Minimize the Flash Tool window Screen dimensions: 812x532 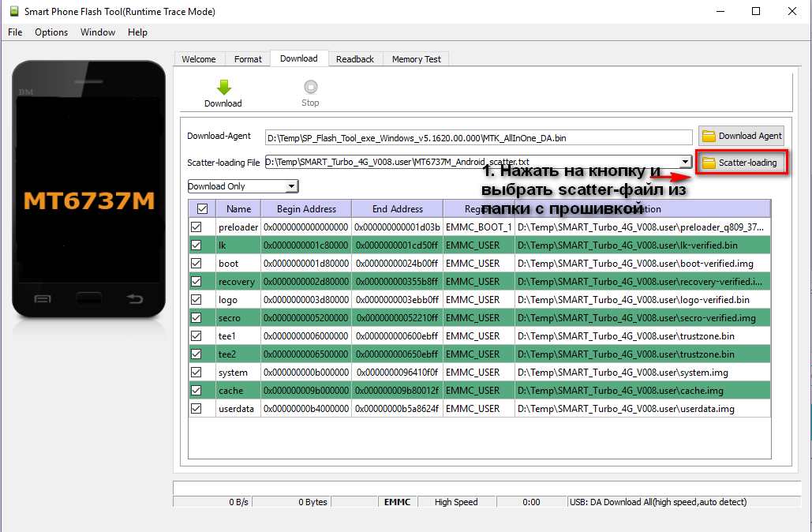tap(720, 11)
